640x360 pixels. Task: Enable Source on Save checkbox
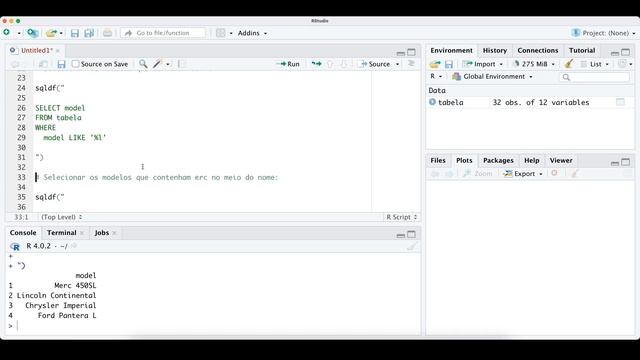point(75,64)
